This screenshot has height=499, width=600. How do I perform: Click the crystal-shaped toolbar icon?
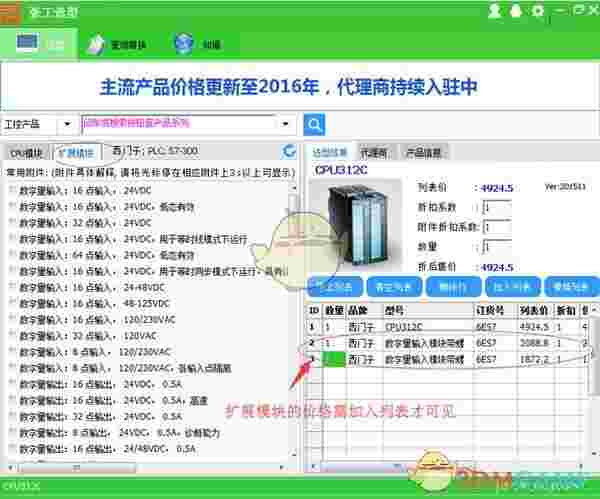(96, 44)
